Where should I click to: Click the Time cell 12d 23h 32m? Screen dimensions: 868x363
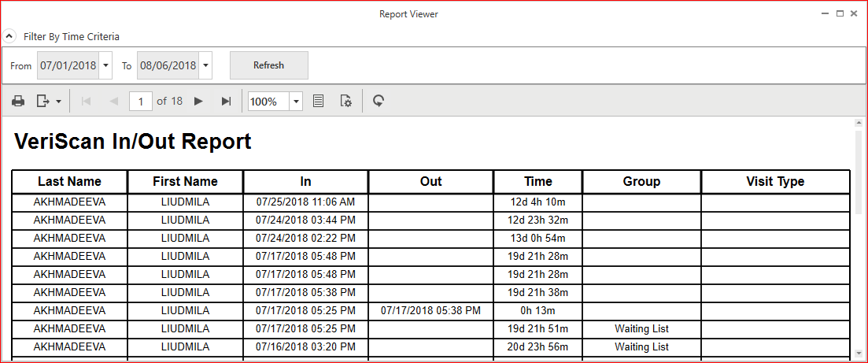pos(538,220)
